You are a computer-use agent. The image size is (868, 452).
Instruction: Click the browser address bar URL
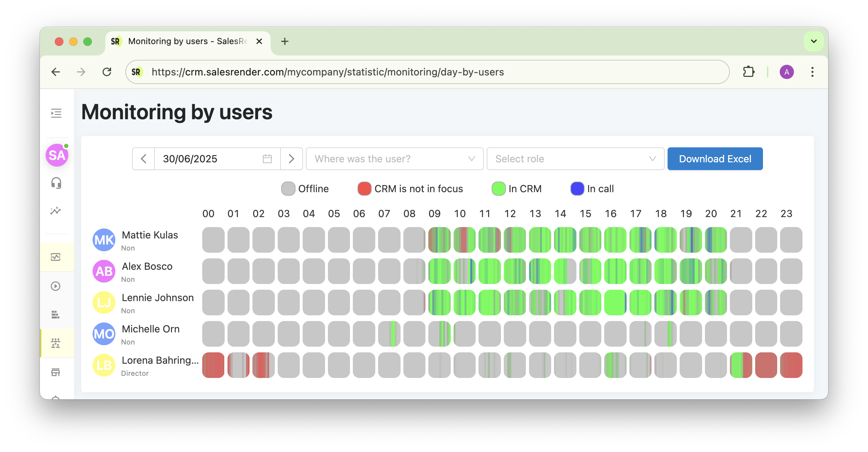coord(328,72)
